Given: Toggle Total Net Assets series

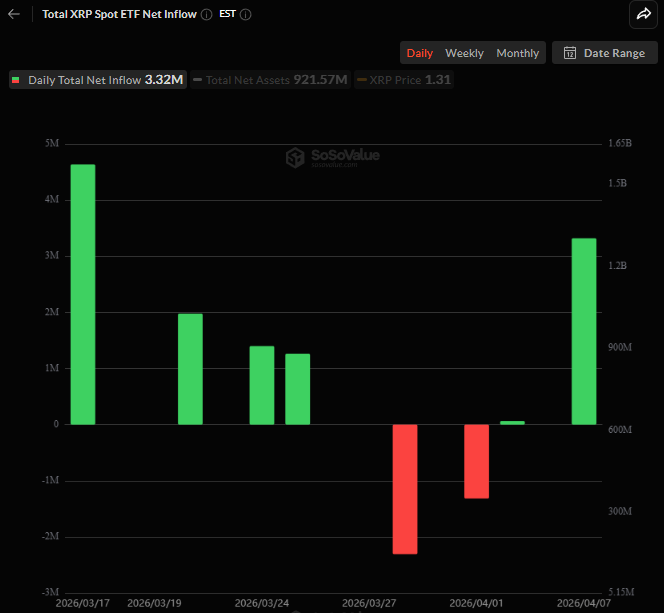Looking at the screenshot, I should tap(270, 80).
